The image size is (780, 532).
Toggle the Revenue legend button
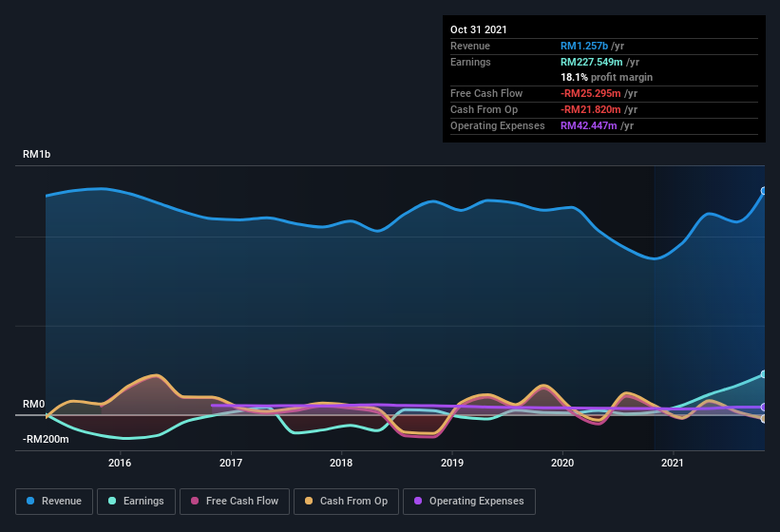click(54, 502)
